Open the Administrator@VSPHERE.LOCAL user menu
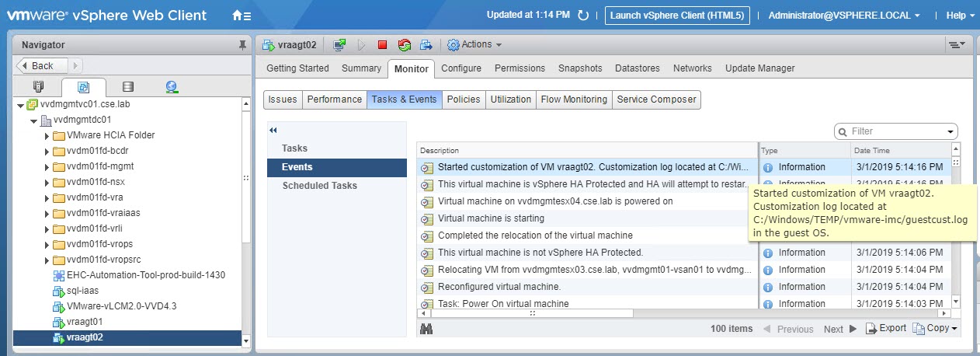Screen dimensions: 980x356 [x=843, y=16]
